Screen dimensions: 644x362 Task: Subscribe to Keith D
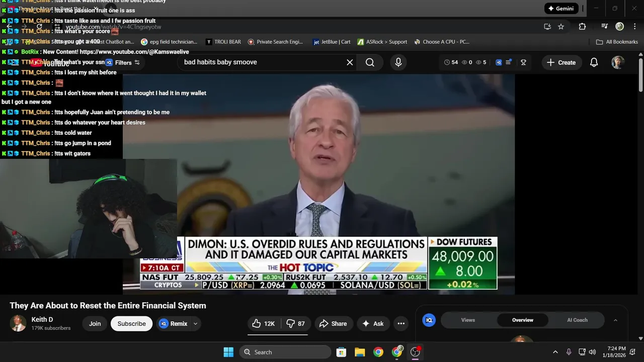pyautogui.click(x=131, y=324)
